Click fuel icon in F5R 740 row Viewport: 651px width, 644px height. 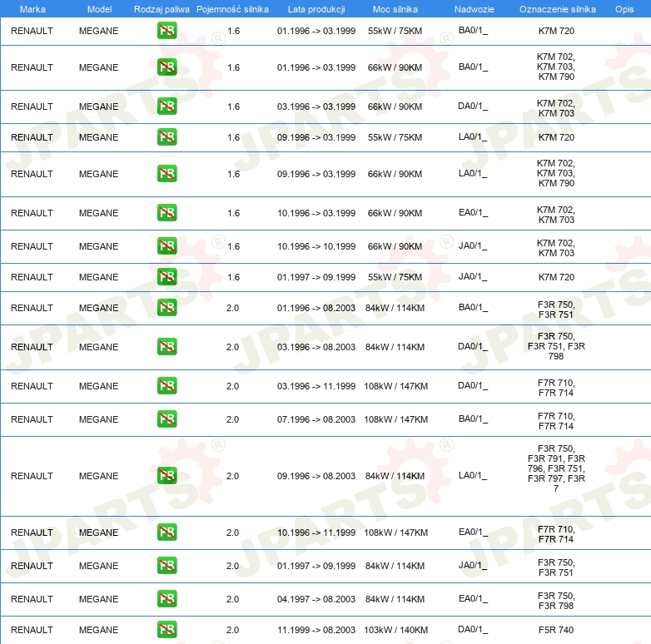coord(166,630)
